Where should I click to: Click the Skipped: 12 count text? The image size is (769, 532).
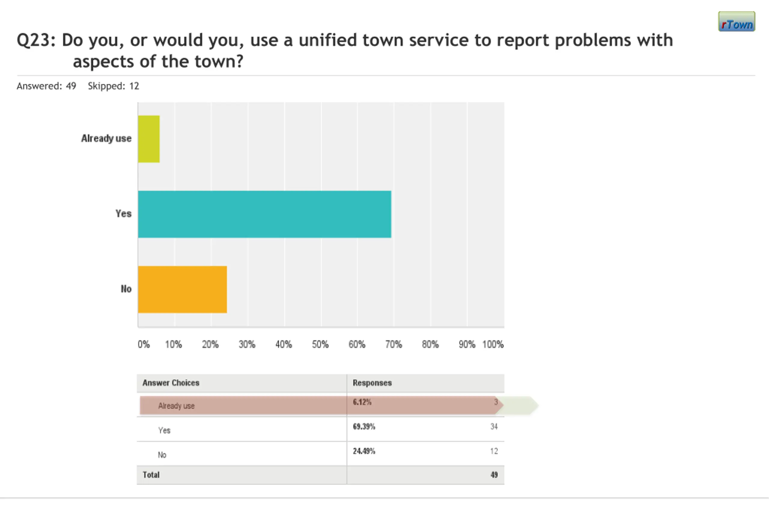(113, 86)
